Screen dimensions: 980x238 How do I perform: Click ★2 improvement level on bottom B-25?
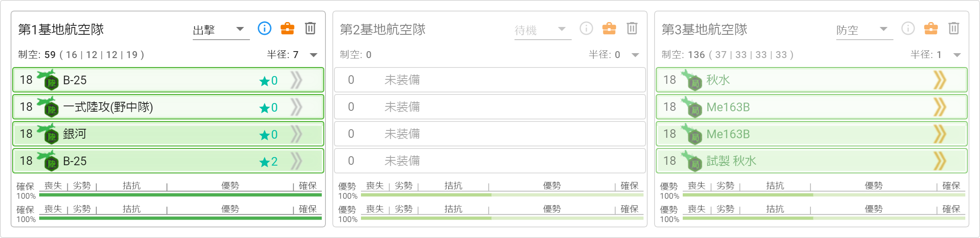tap(269, 162)
